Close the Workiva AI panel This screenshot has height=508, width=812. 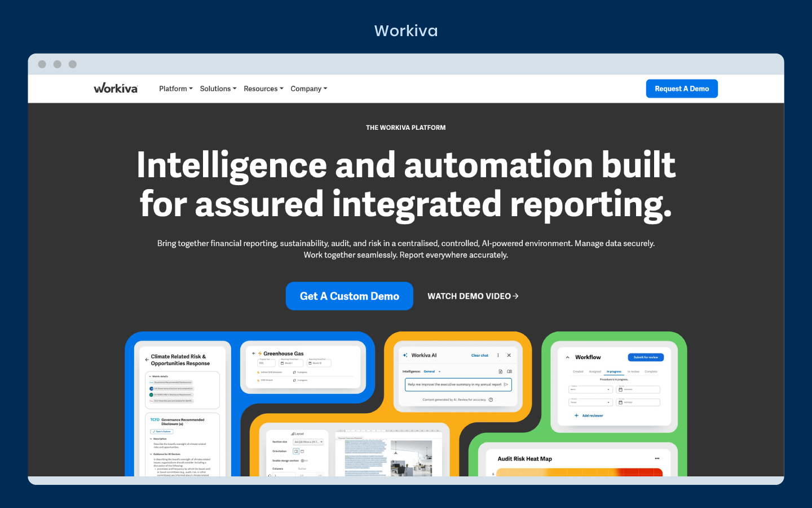pyautogui.click(x=509, y=355)
